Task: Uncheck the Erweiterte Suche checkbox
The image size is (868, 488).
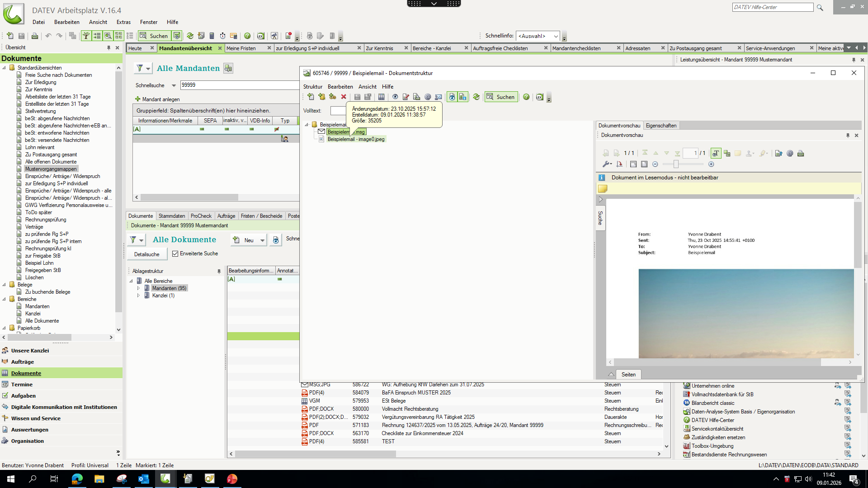Action: click(175, 254)
